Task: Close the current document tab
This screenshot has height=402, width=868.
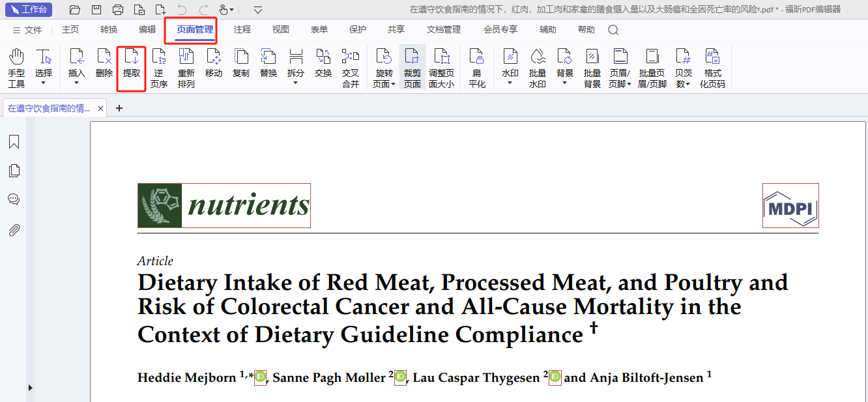Action: coord(100,109)
